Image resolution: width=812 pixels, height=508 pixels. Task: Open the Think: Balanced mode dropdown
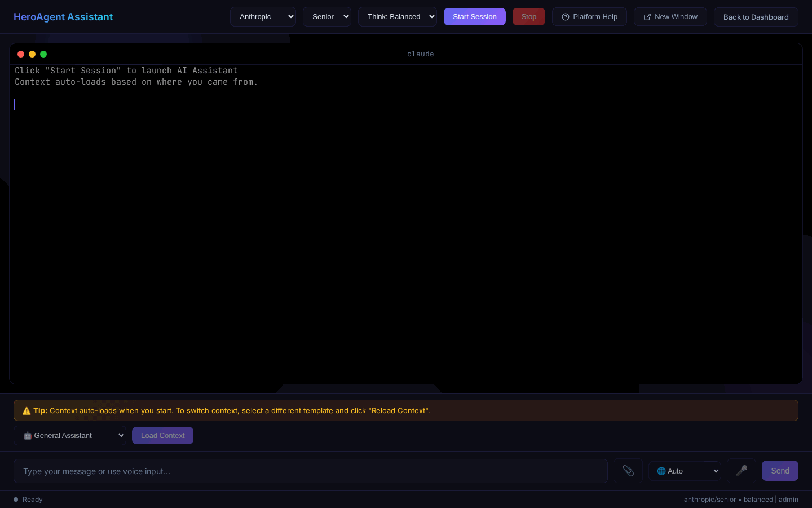point(397,16)
